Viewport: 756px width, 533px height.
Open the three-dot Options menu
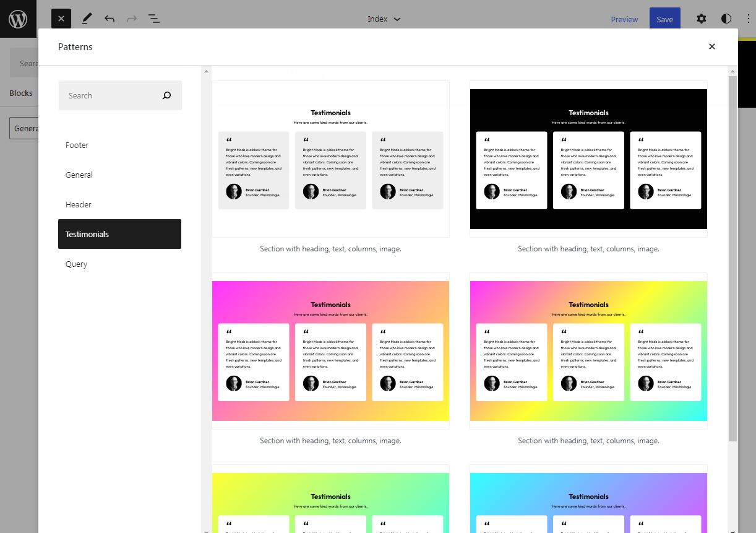point(748,19)
